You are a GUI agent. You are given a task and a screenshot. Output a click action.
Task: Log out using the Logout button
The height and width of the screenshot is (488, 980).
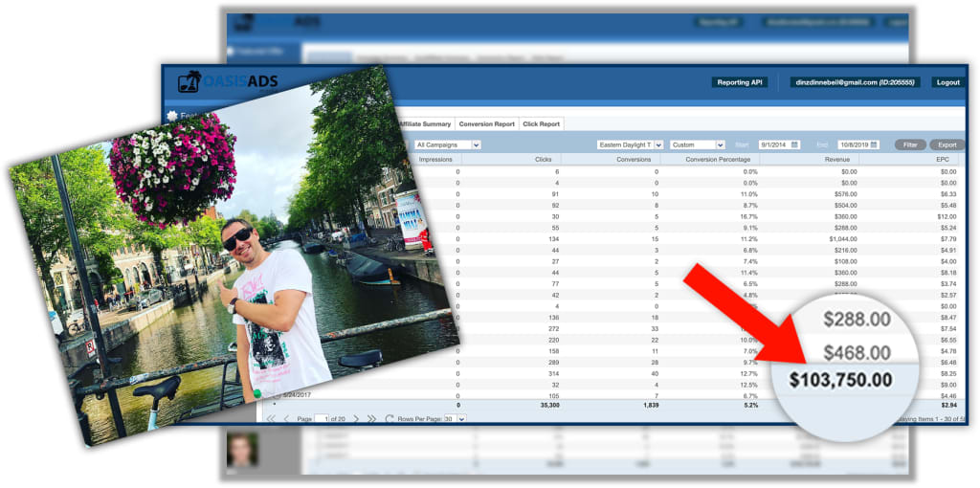point(948,82)
